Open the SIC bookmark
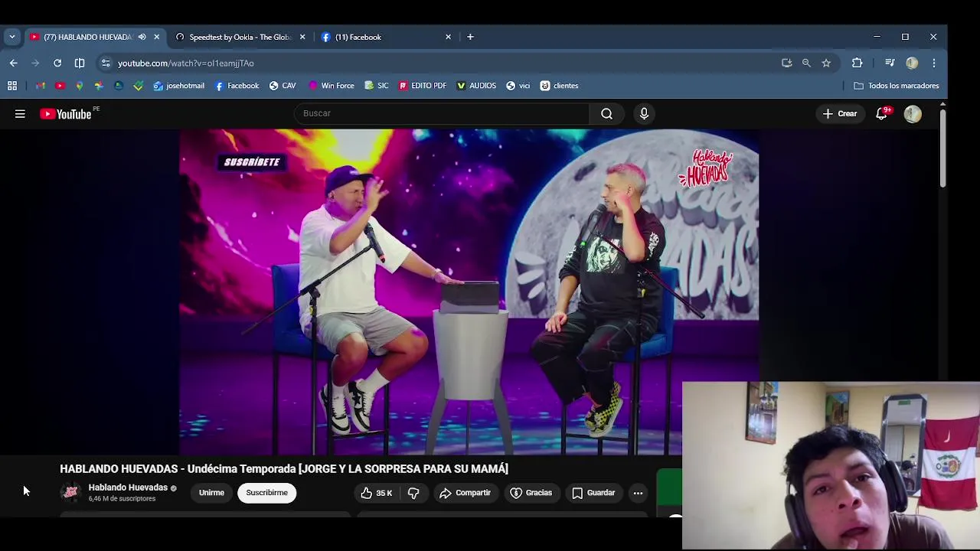 coord(376,86)
